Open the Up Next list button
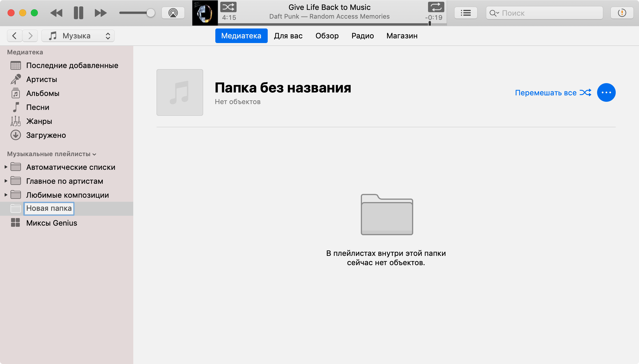 point(466,13)
